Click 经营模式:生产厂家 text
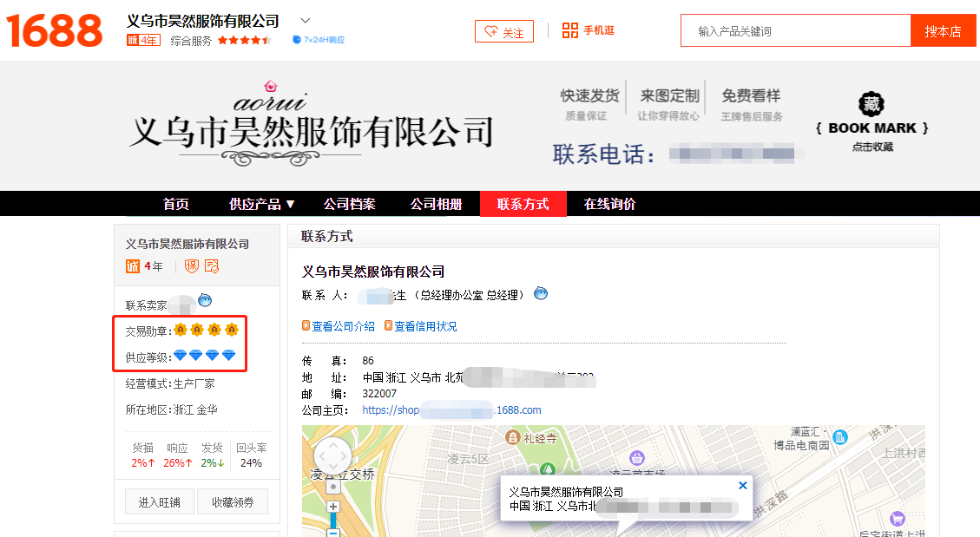The width and height of the screenshot is (980, 537). coord(170,383)
